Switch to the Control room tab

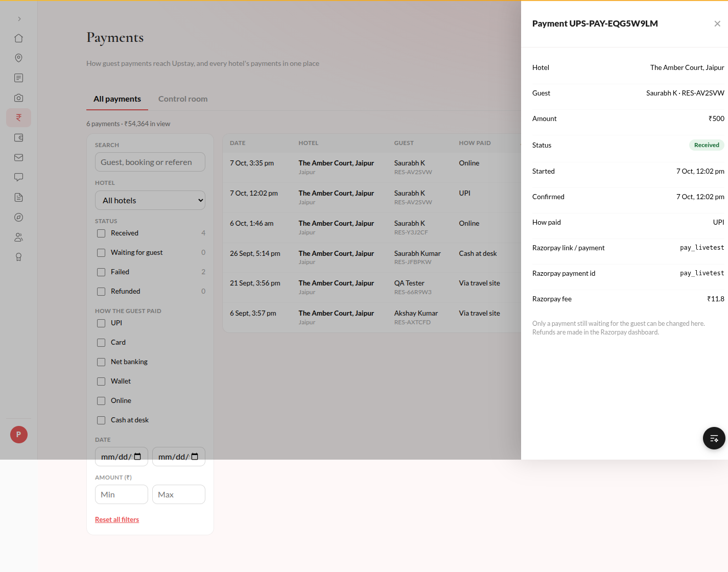[183, 99]
